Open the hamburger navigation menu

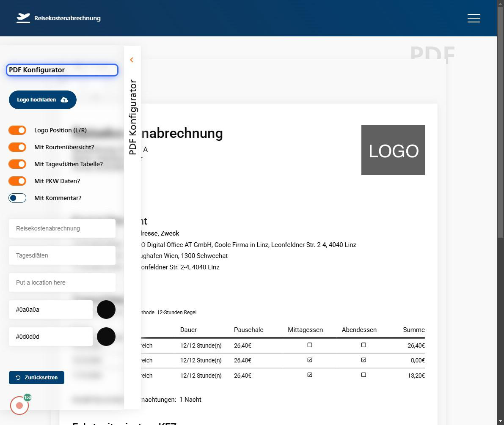(x=474, y=18)
